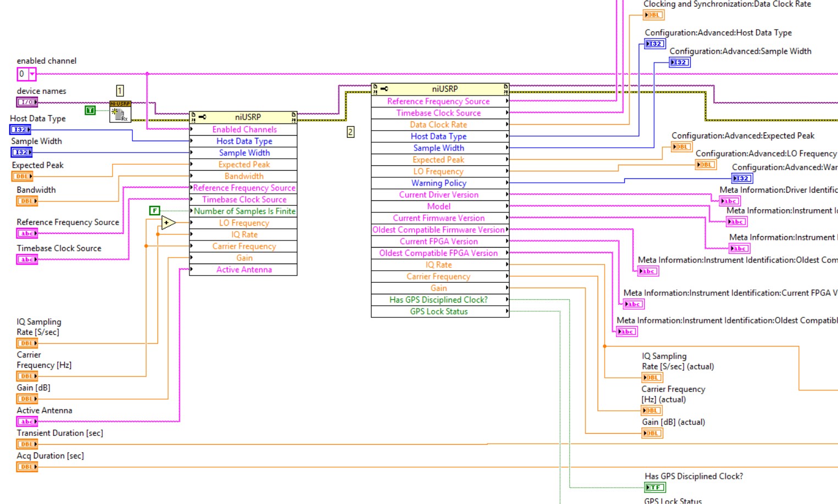
Task: Select Model property row
Action: pos(440,206)
